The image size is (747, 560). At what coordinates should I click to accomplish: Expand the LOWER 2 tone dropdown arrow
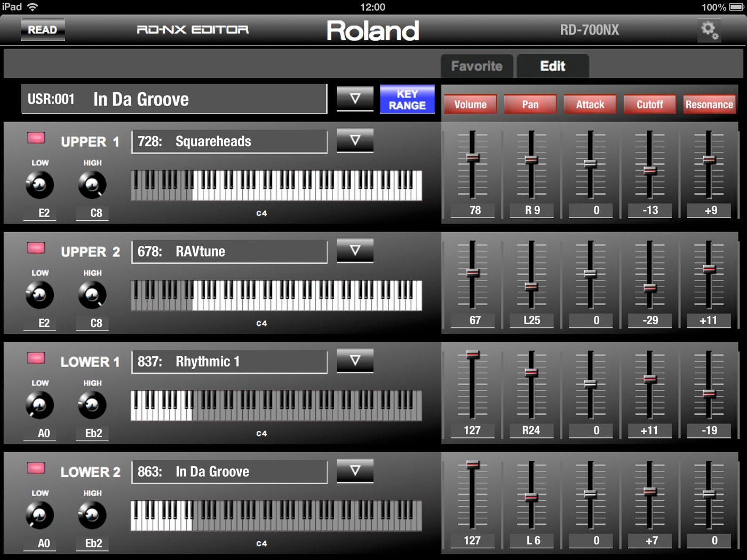355,470
